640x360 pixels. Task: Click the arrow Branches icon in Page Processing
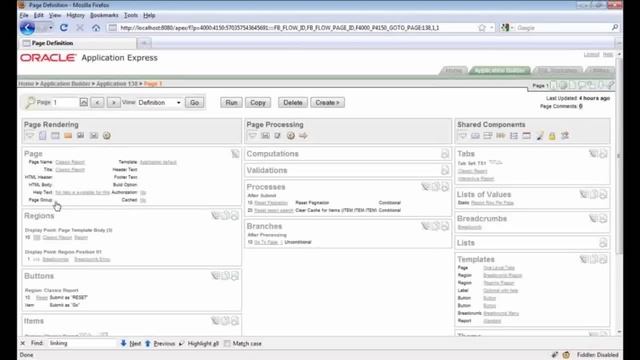coord(303,136)
